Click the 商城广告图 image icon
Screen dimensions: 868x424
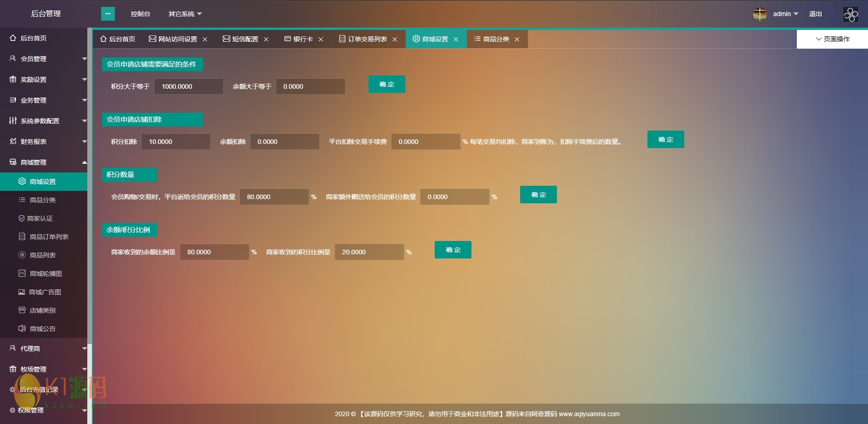[22, 292]
